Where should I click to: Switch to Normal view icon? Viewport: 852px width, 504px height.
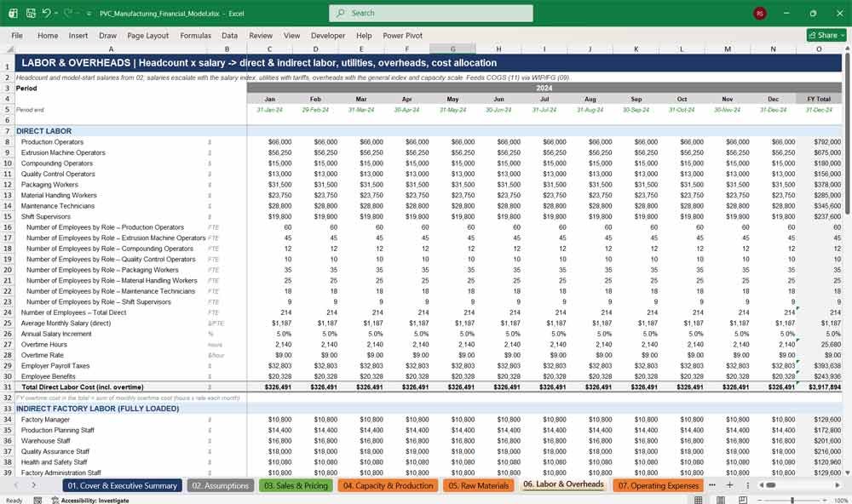pos(699,501)
